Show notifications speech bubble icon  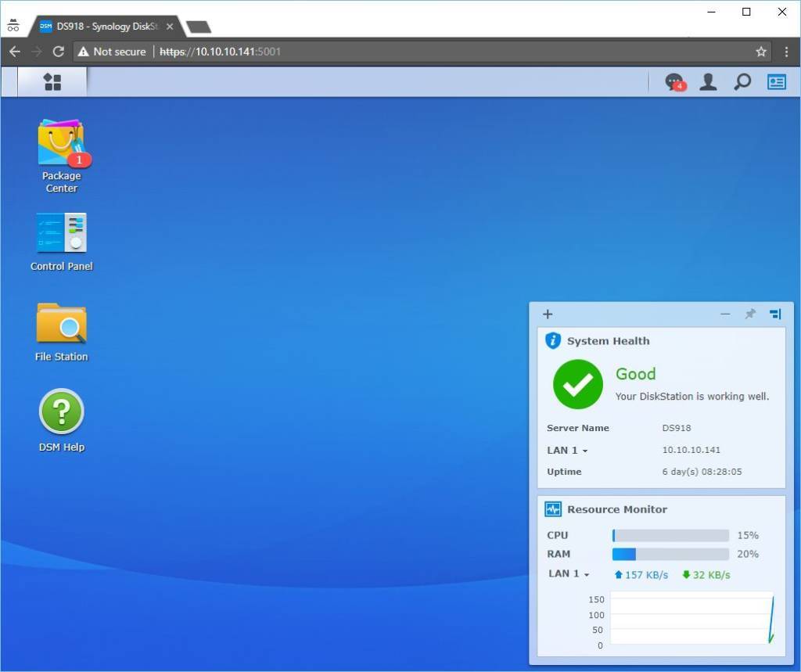pos(675,82)
